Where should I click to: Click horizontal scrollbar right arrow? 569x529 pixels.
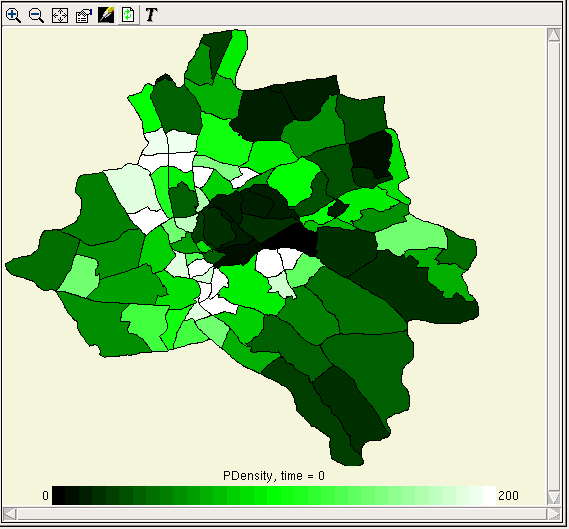point(553,514)
